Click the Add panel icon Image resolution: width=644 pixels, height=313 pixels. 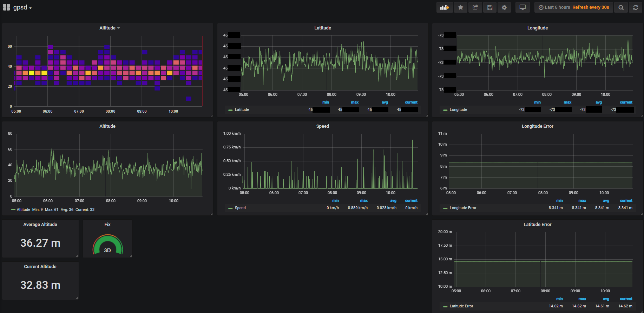(445, 7)
